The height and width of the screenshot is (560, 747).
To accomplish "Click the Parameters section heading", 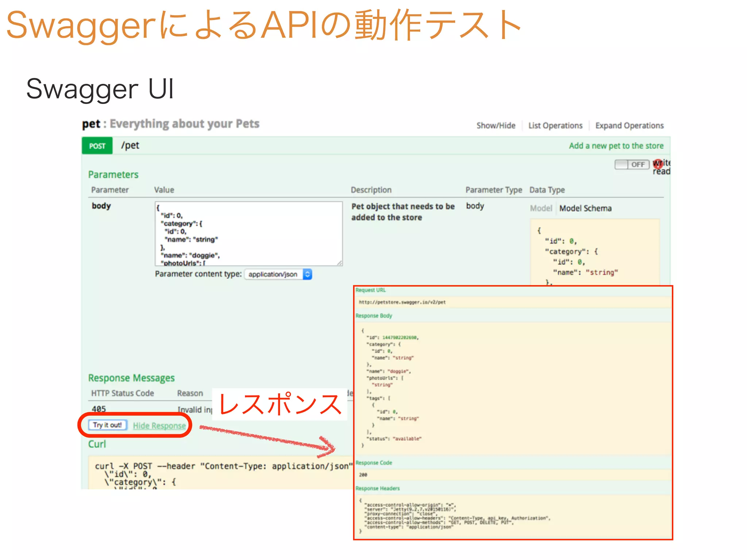I will (x=113, y=175).
